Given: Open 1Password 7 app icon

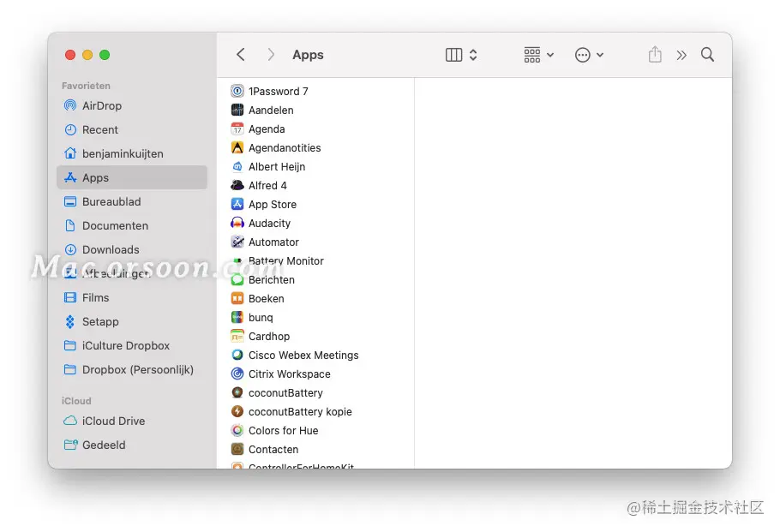Looking at the screenshot, I should pos(237,91).
